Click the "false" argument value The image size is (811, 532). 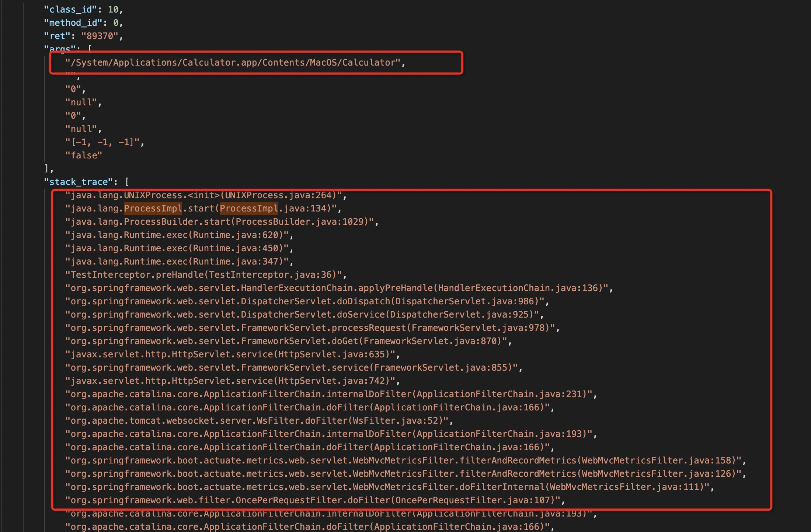point(84,155)
